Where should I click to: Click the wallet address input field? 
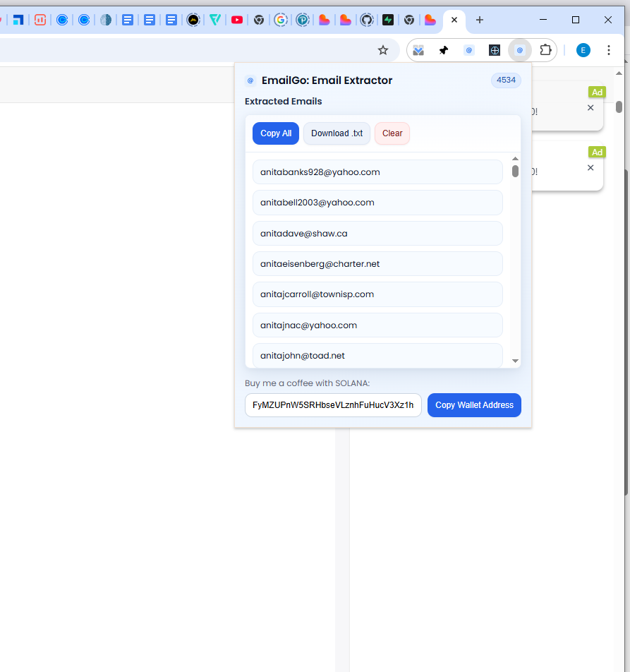333,405
